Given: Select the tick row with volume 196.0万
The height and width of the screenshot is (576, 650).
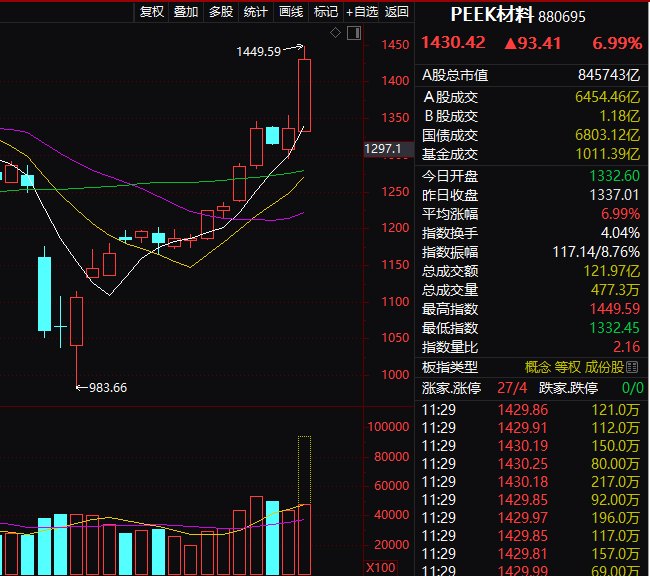Looking at the screenshot, I should click(531, 518).
